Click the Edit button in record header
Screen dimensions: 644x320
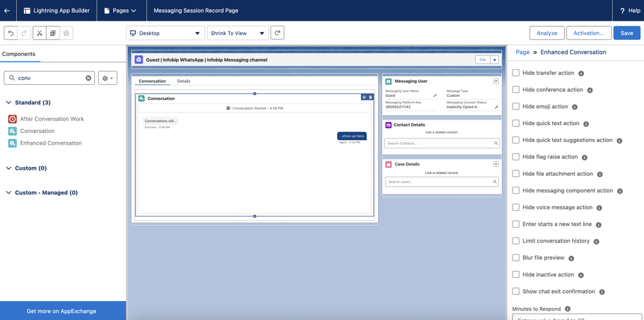click(482, 60)
